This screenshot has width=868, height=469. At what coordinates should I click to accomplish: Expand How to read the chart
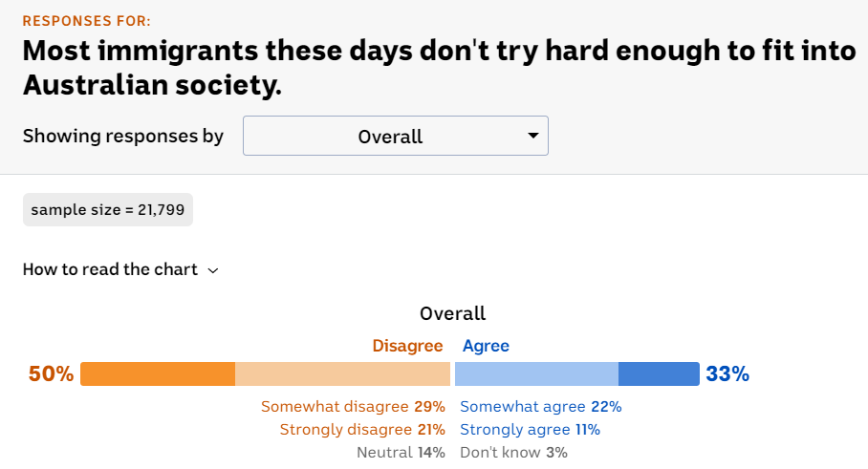[110, 269]
